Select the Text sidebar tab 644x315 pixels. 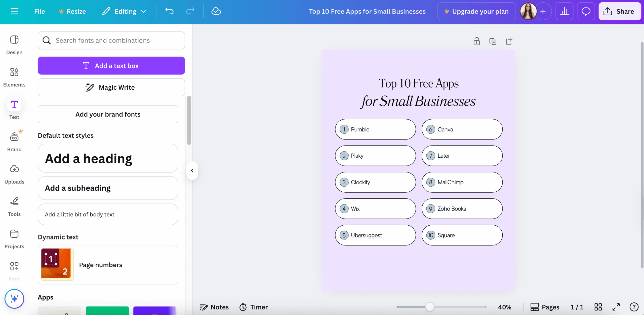tap(14, 109)
